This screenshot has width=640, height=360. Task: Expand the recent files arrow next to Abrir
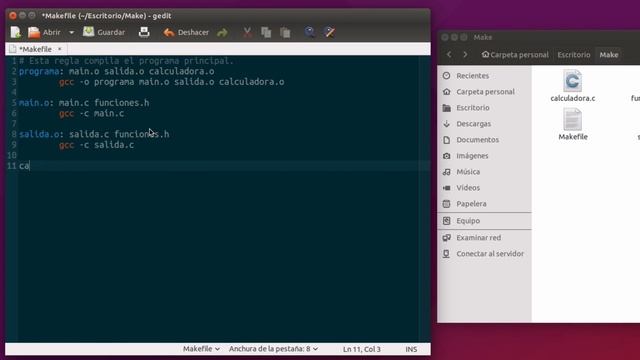(71, 32)
